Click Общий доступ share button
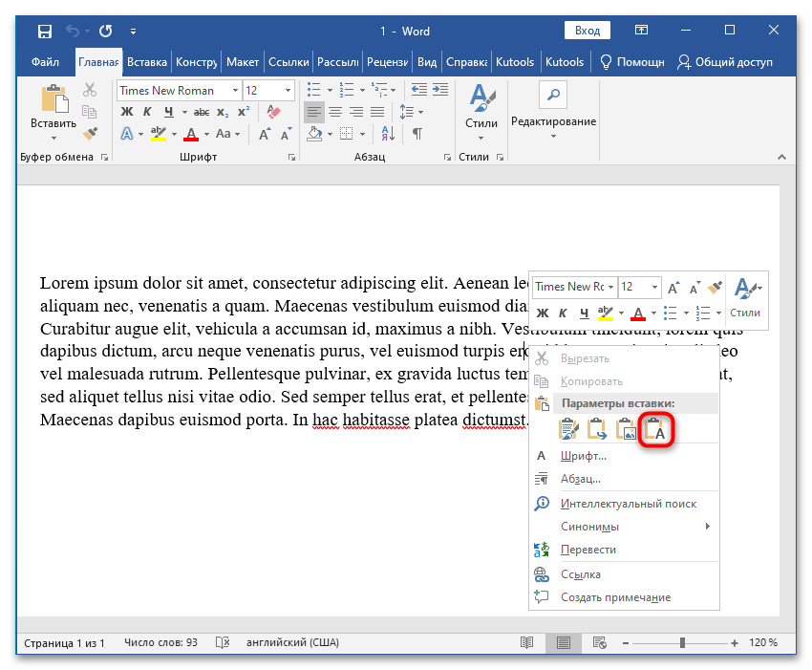Viewport: 812px width, 670px height. coord(725,62)
